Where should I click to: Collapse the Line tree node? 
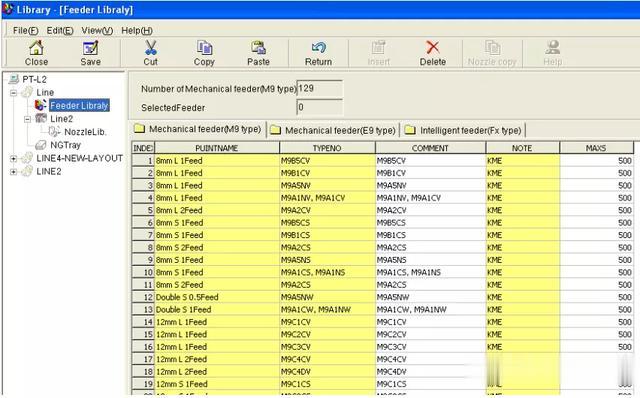tap(13, 93)
